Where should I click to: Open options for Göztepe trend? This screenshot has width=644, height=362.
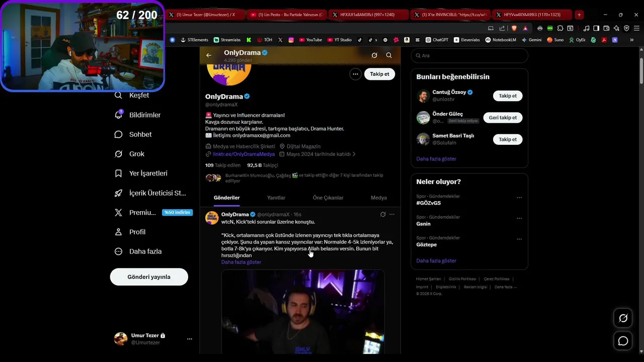click(519, 239)
